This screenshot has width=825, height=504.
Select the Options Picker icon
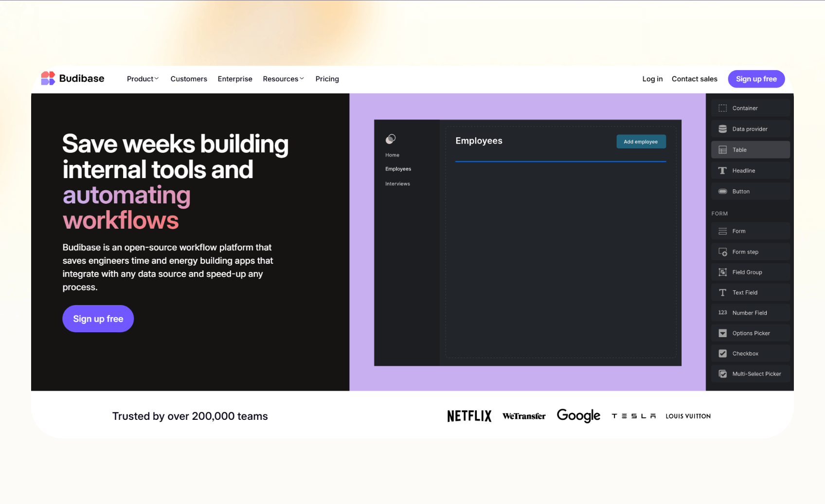click(722, 333)
